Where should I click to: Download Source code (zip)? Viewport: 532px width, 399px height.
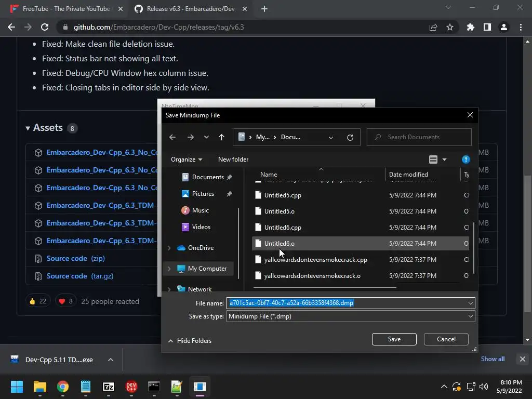75,258
